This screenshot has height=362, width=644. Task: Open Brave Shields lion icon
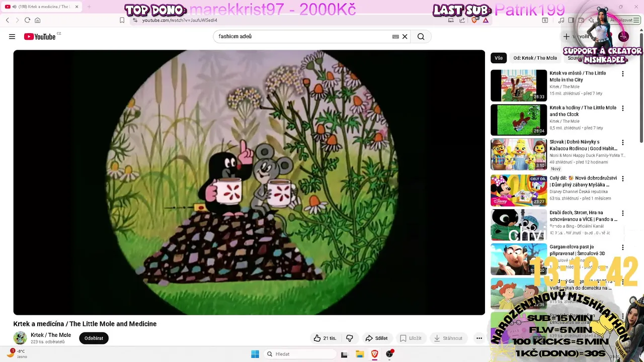tap(474, 20)
